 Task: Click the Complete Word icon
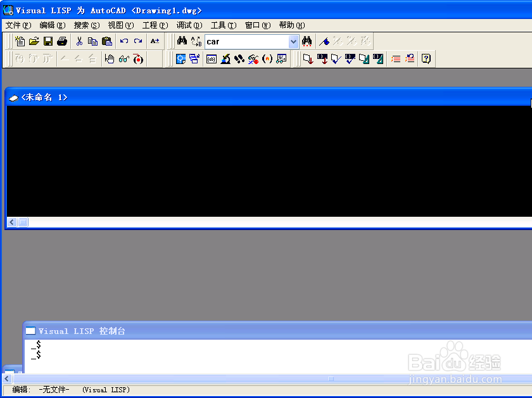coord(155,41)
